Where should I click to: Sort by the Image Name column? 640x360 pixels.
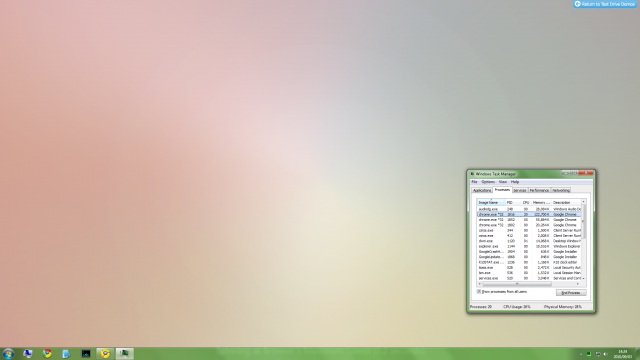pos(491,202)
